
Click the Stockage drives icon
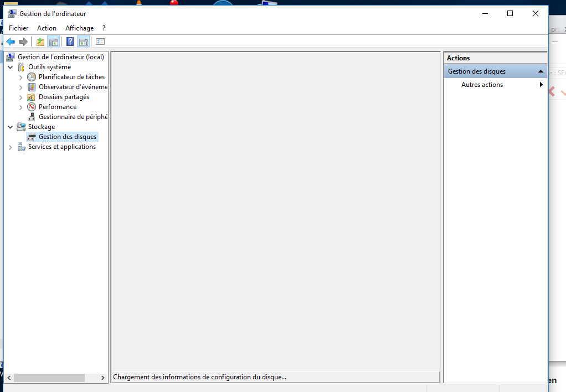[x=21, y=127]
